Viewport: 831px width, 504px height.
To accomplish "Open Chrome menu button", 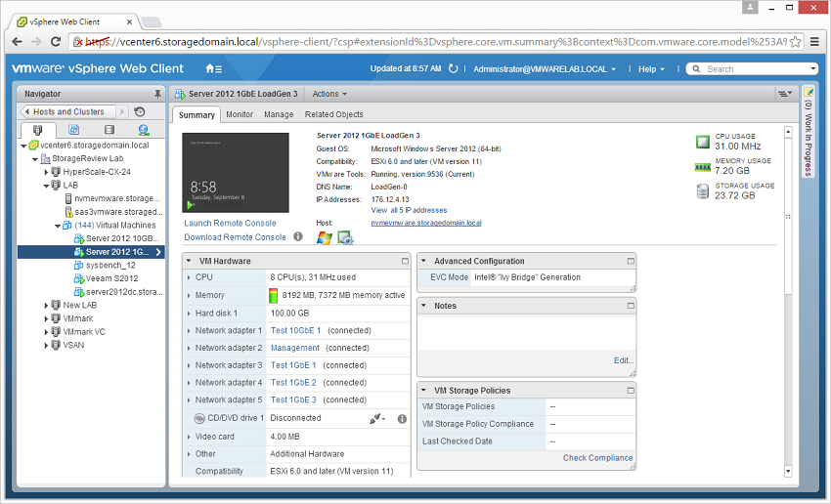I will (815, 41).
